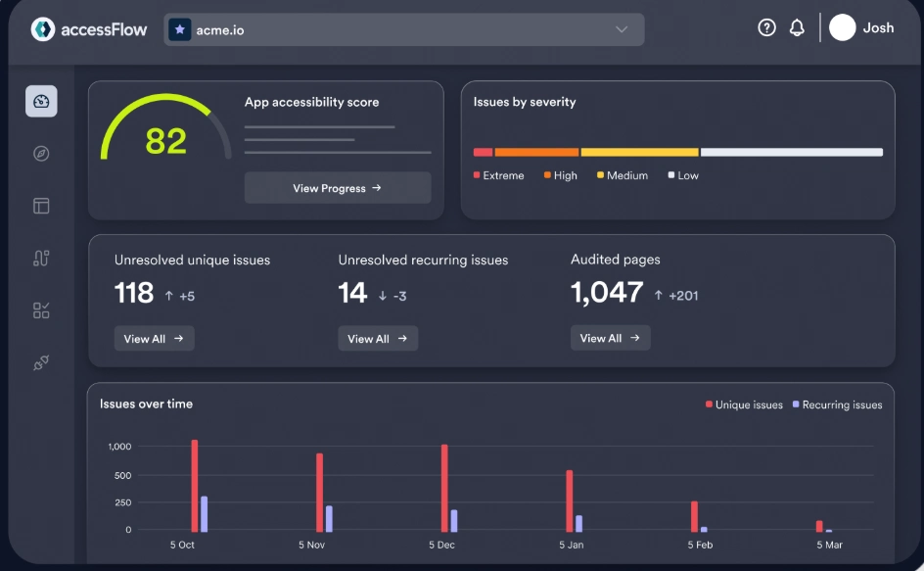Click the purple recurring bar for 5 Dec
924x571 pixels.
(454, 521)
